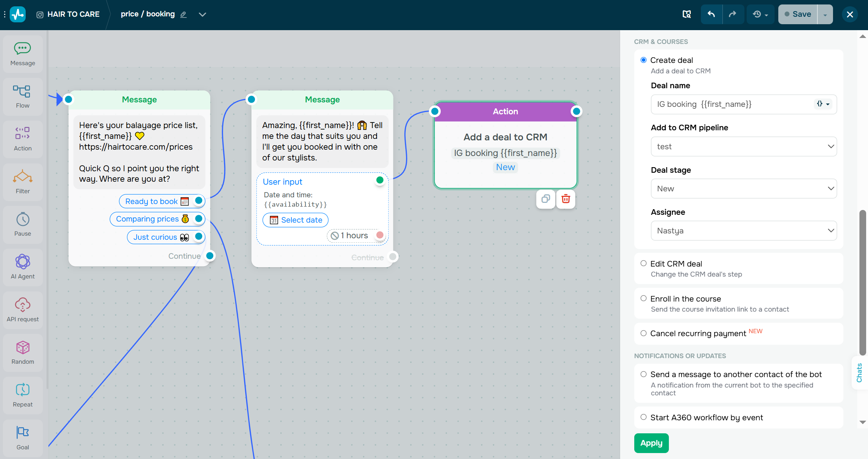Click the balayage price list message text
Viewport: 868px width, 459px height.
coord(139,152)
